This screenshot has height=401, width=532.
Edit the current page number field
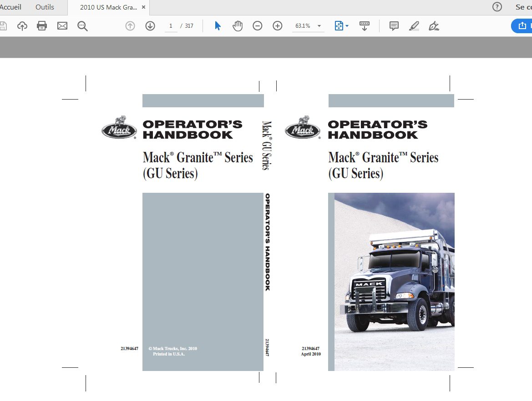click(171, 26)
